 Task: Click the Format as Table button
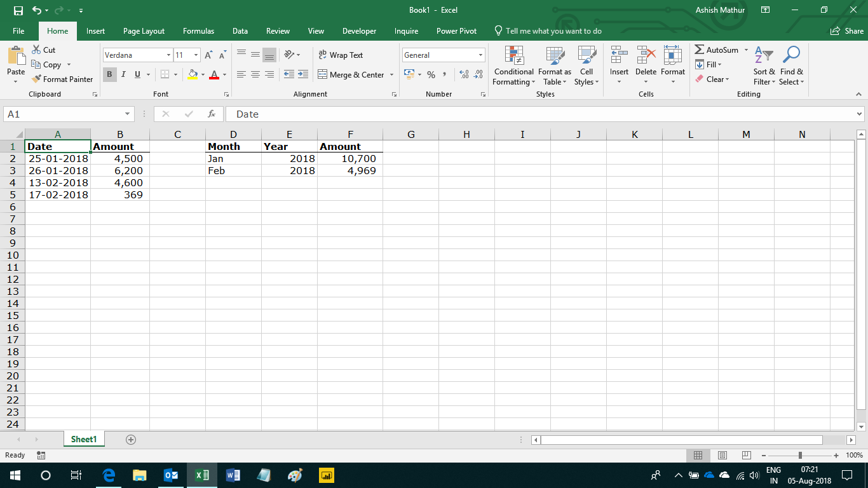click(x=555, y=66)
